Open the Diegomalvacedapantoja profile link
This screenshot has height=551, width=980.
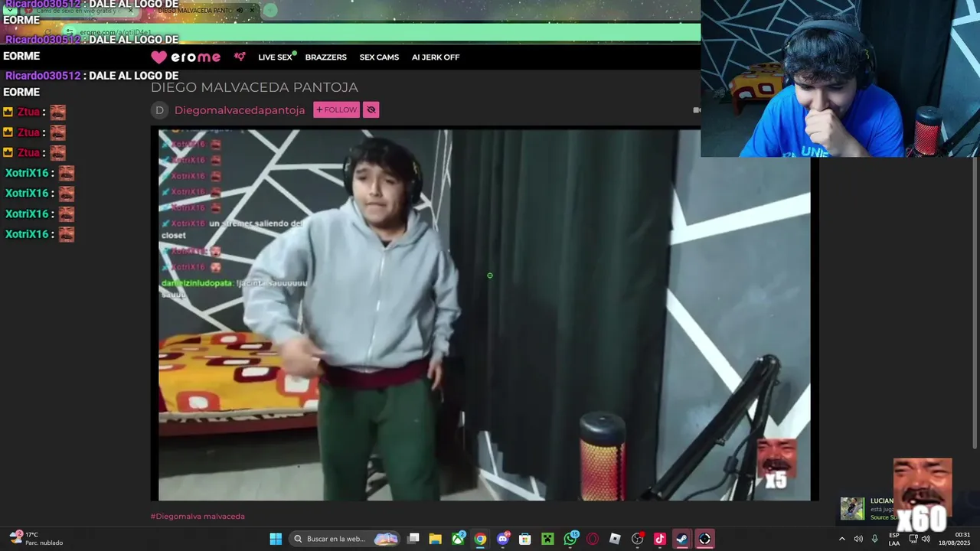(x=240, y=110)
